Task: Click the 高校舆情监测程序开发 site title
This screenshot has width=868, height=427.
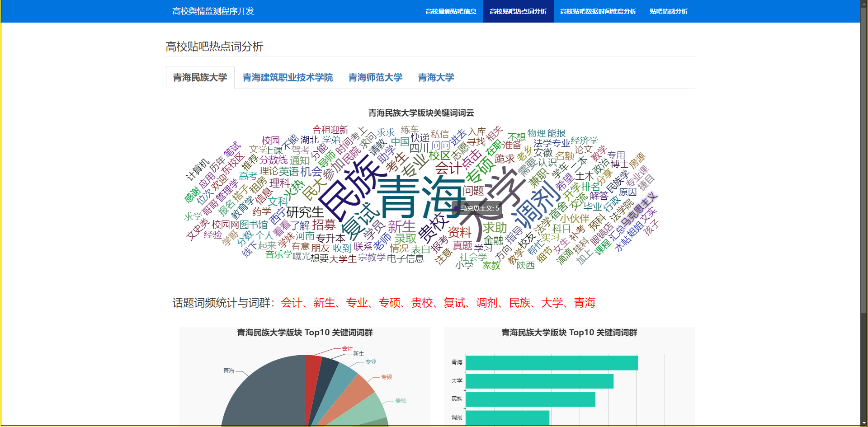Action: [x=213, y=11]
